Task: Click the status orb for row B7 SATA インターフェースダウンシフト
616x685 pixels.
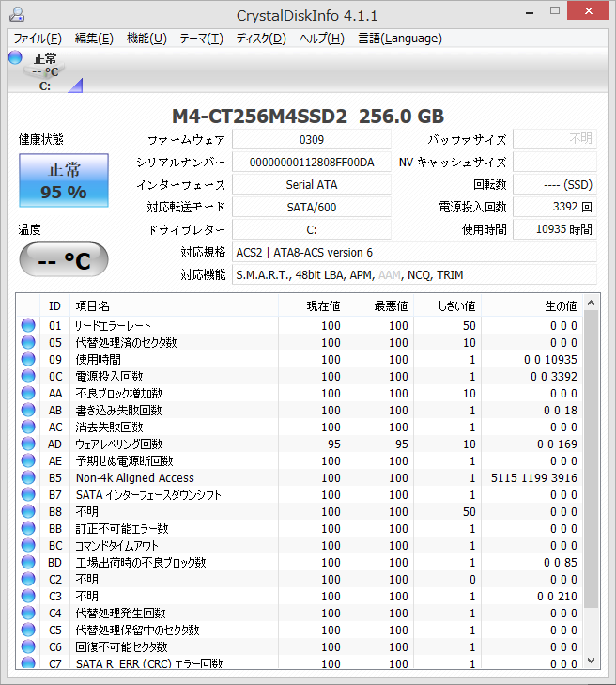Action: [x=28, y=494]
